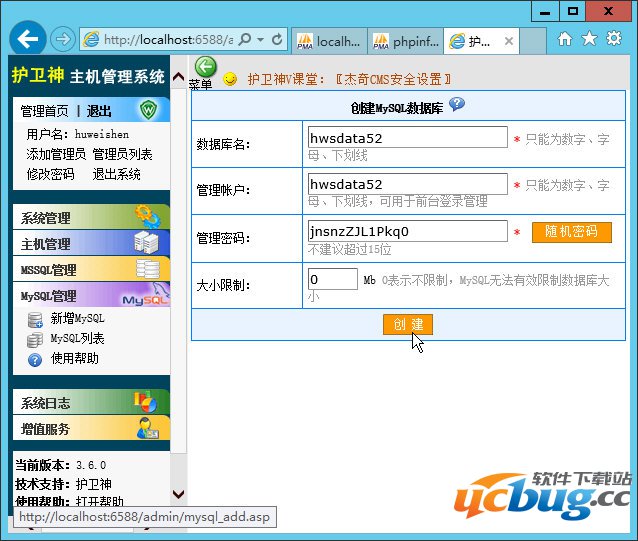Minimize the browser window
This screenshot has width=638, height=541.
point(545,11)
